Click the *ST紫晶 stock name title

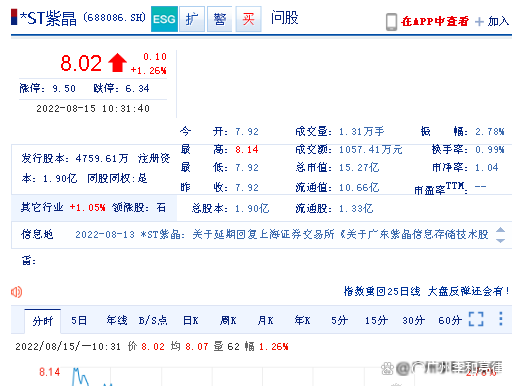tap(48, 18)
